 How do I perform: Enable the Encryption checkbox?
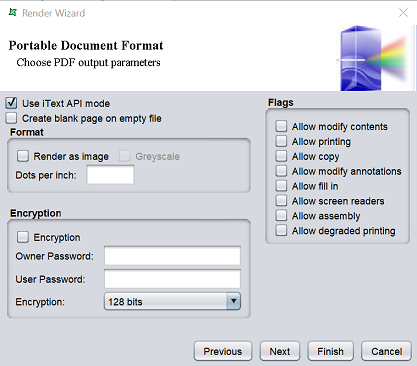point(23,237)
